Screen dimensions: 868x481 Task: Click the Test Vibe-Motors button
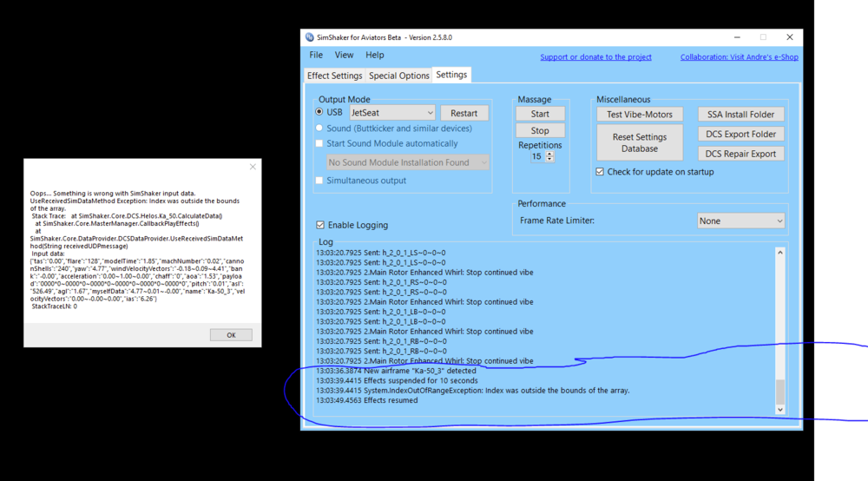(640, 114)
